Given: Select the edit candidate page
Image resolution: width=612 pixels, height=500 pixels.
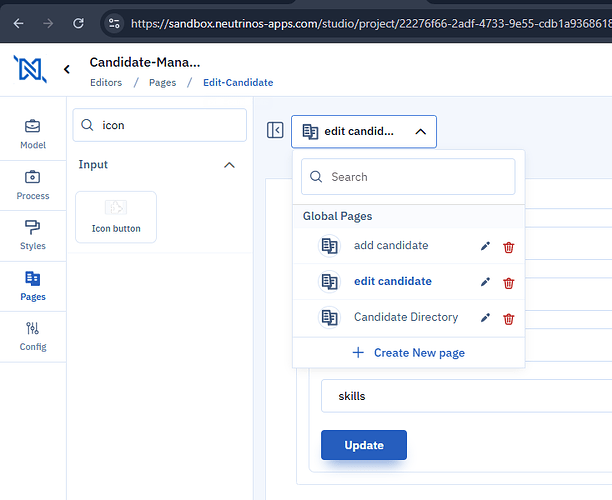Looking at the screenshot, I should point(393,281).
